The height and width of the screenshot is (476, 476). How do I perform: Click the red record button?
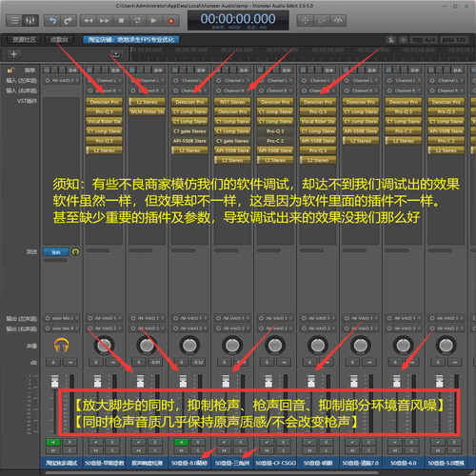170,21
